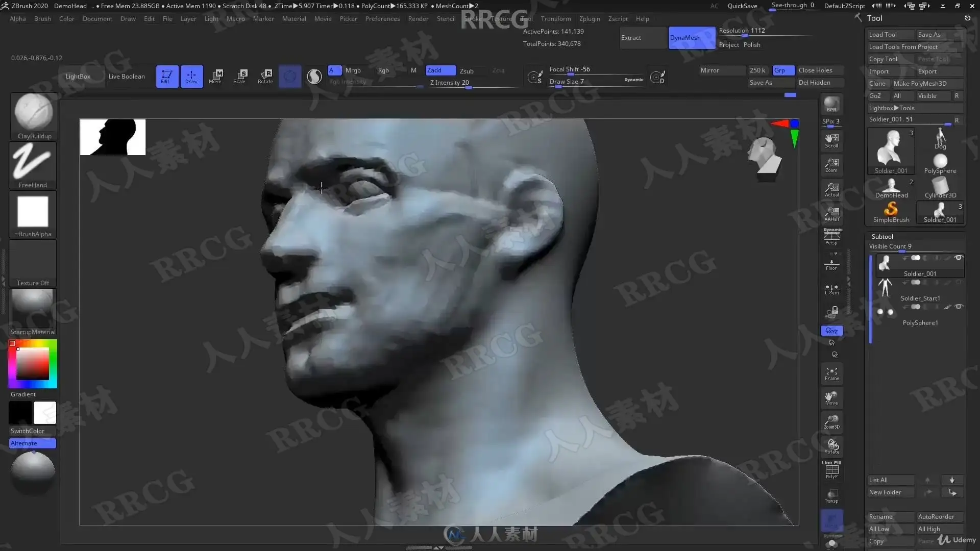Screen dimensions: 980x551
Task: Open the Zplugin menu
Action: [x=590, y=19]
